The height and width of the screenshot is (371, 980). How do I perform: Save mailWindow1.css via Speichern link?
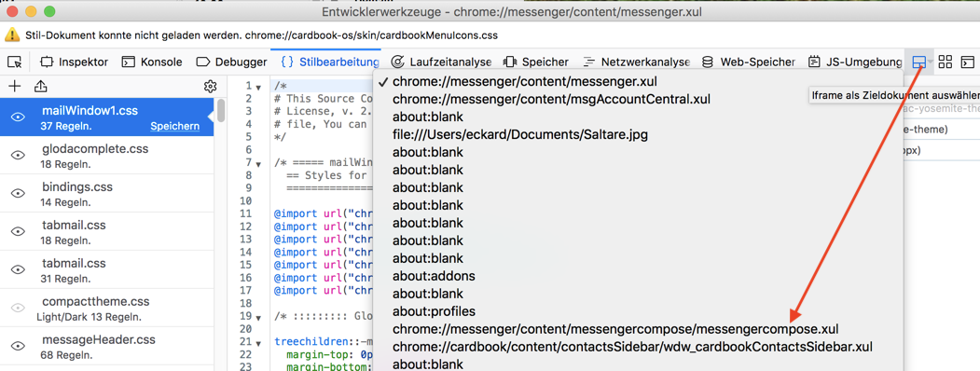tap(175, 126)
